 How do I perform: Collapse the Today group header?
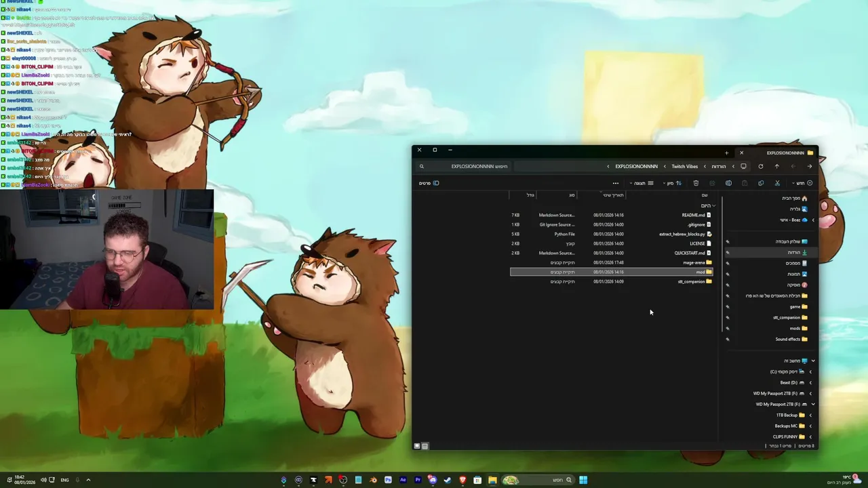tap(713, 205)
